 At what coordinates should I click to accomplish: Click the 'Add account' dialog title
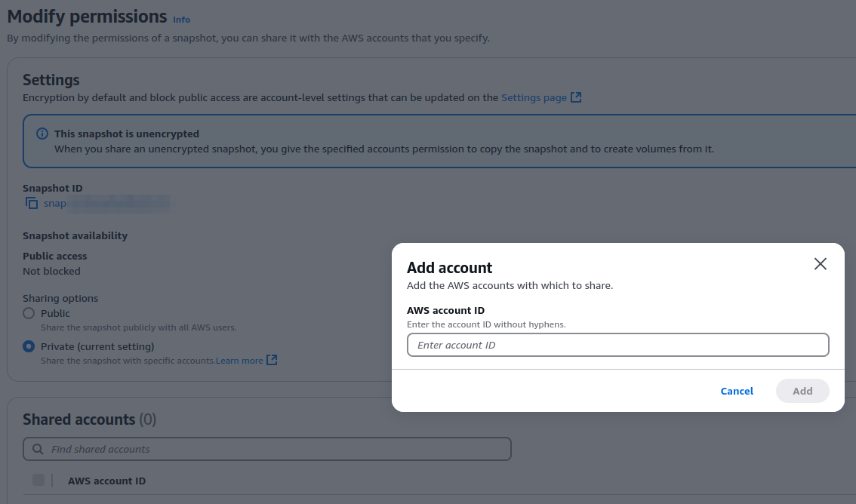coord(449,268)
